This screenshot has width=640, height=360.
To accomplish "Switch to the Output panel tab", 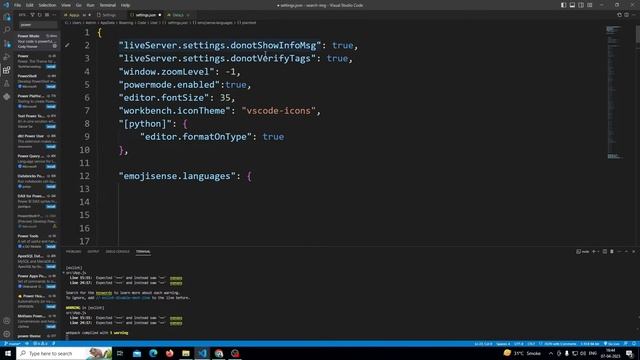I will (x=93, y=251).
